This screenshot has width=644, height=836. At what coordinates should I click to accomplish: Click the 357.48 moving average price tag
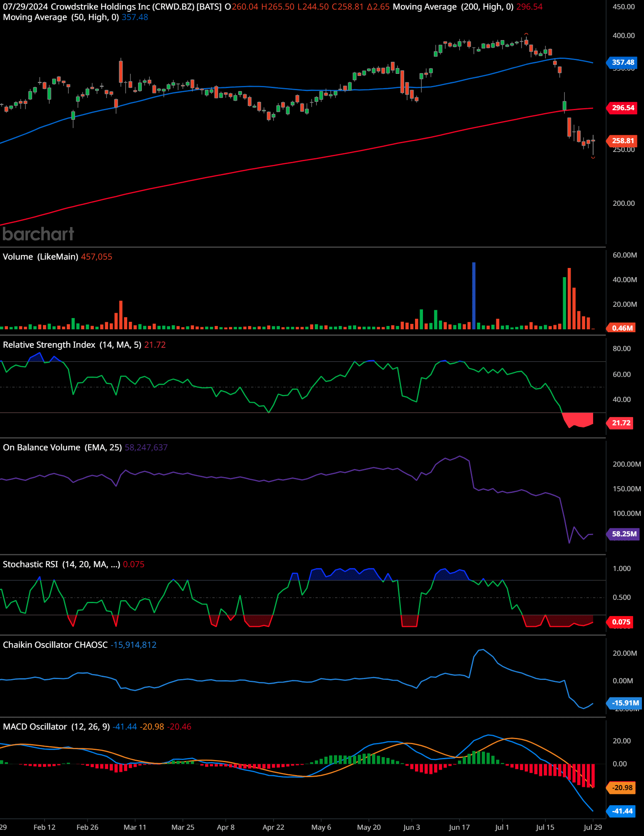tap(621, 63)
